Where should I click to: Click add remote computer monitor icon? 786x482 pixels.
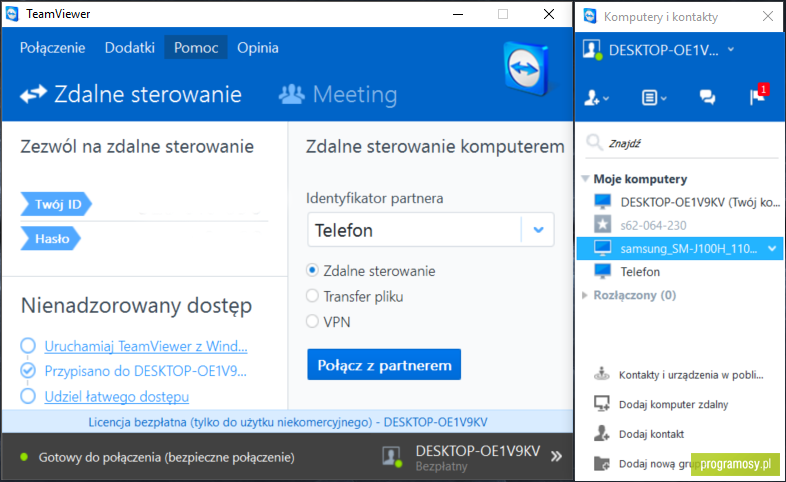pyautogui.click(x=602, y=403)
